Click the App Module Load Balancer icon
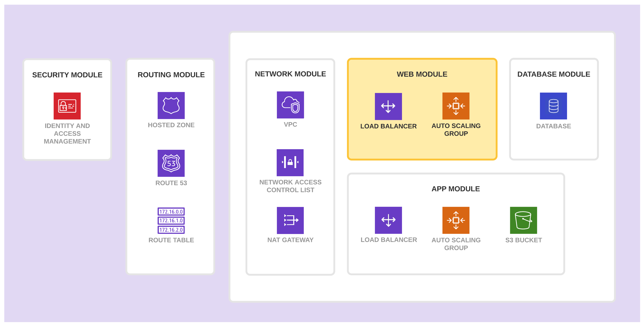The width and height of the screenshot is (644, 326). (x=388, y=220)
